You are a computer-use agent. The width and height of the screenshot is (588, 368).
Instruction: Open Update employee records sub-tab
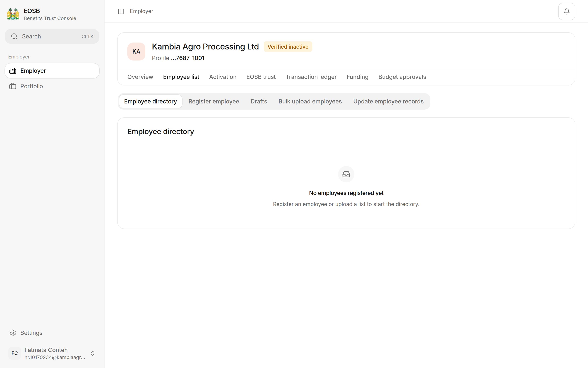(x=388, y=101)
